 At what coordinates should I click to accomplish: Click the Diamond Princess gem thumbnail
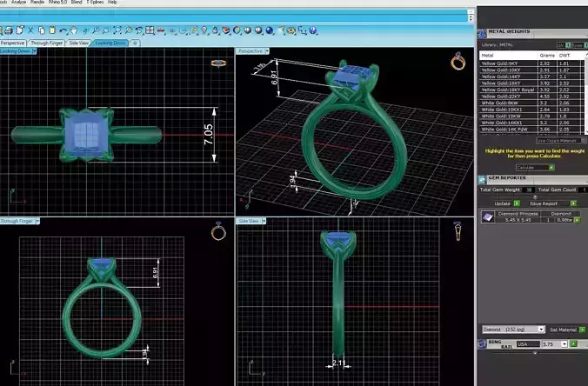point(487,217)
